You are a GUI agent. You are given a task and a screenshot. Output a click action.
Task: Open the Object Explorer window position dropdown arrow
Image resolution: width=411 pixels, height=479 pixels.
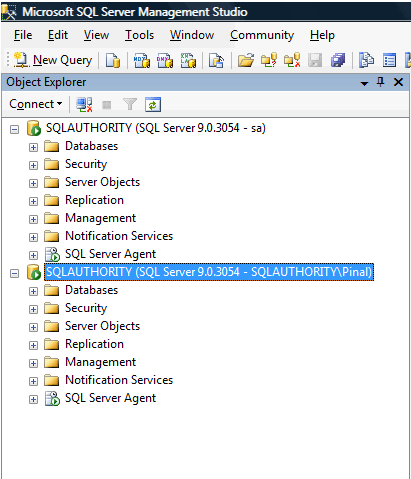coord(364,83)
